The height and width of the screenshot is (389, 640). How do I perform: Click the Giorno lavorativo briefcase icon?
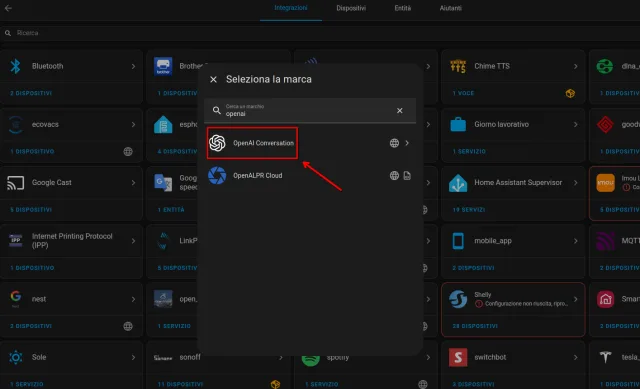[x=458, y=124]
